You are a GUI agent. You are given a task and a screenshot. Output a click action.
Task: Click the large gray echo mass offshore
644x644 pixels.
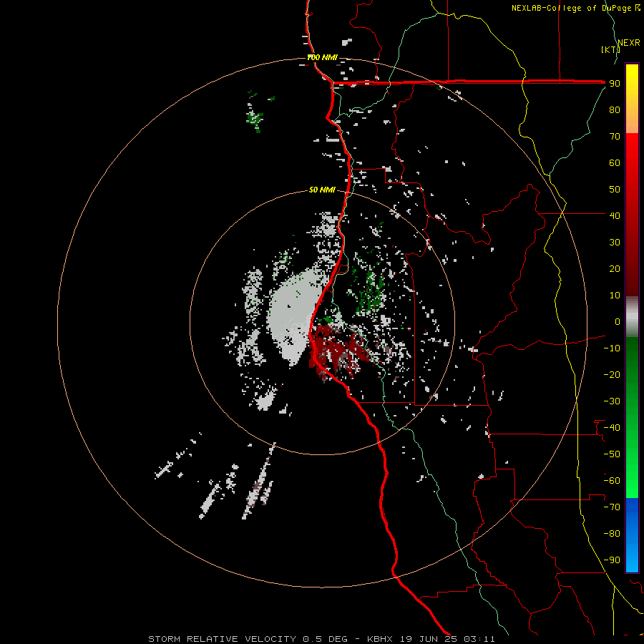293,314
